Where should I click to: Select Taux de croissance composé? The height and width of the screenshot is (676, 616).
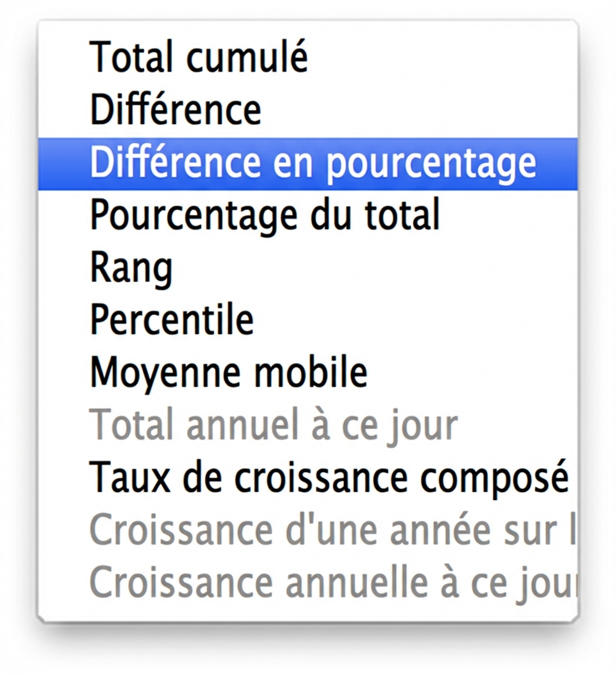307,478
